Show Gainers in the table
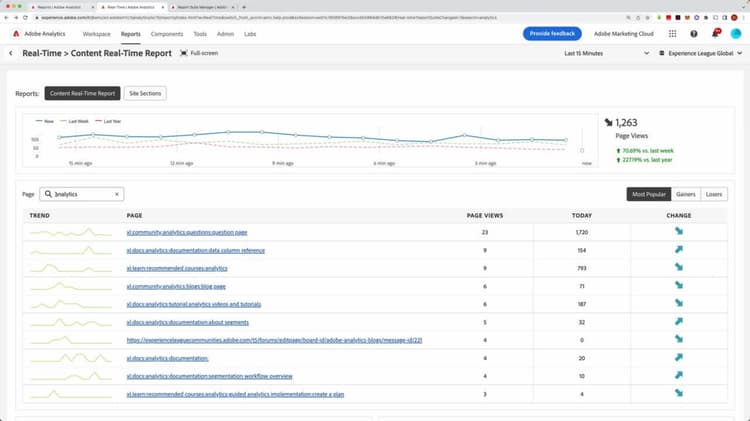The width and height of the screenshot is (750, 421). coord(685,194)
